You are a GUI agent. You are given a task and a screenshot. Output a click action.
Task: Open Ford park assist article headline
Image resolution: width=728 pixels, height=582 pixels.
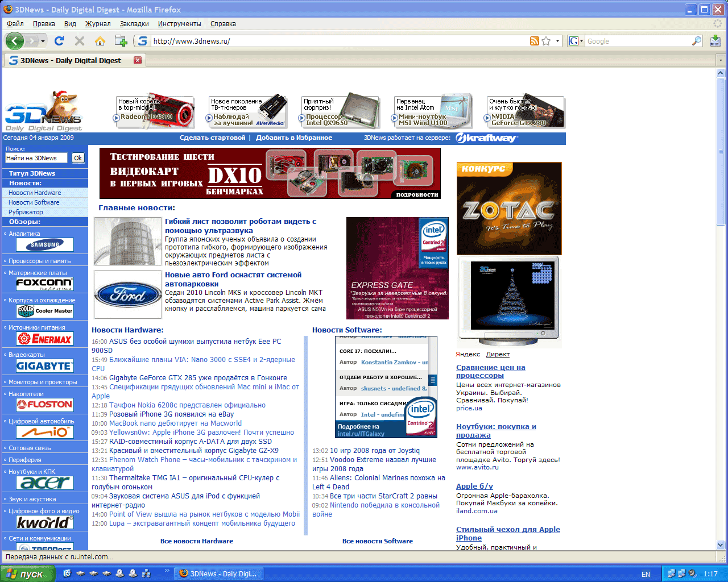pyautogui.click(x=233, y=279)
